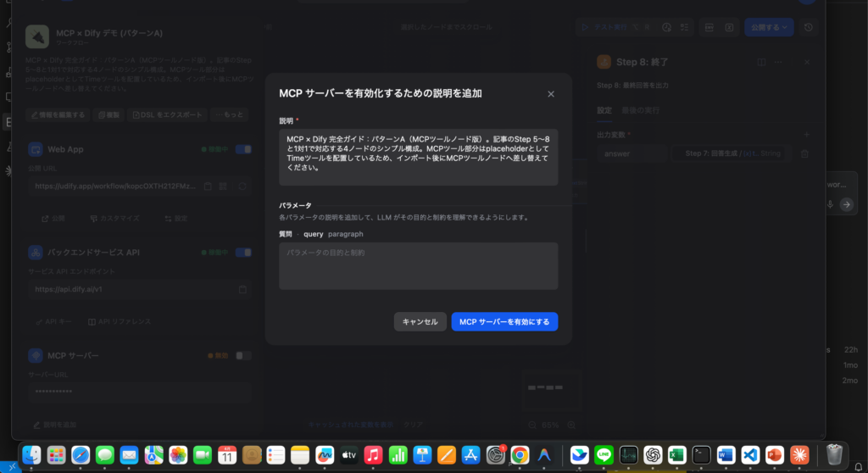Click the workflow app plug icon

pos(37,37)
